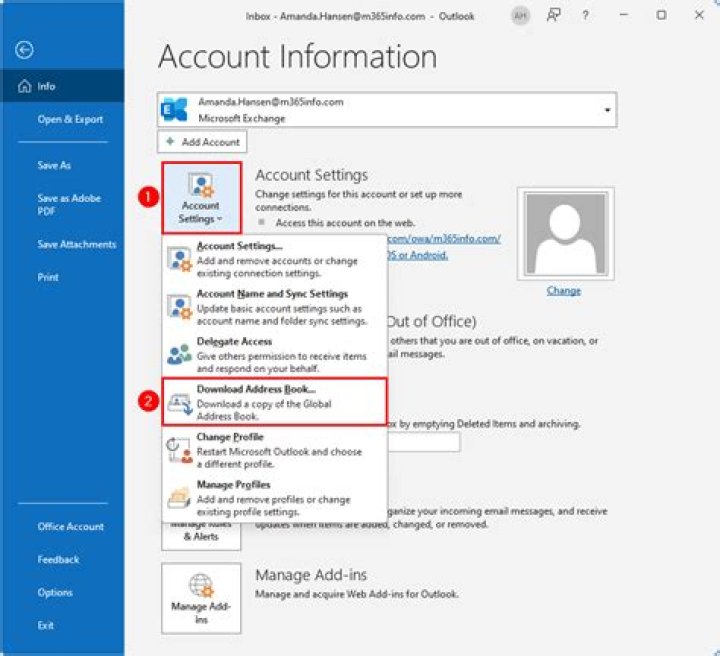This screenshot has height=656, width=720.
Task: Click the Change link under photo
Action: [x=563, y=291]
